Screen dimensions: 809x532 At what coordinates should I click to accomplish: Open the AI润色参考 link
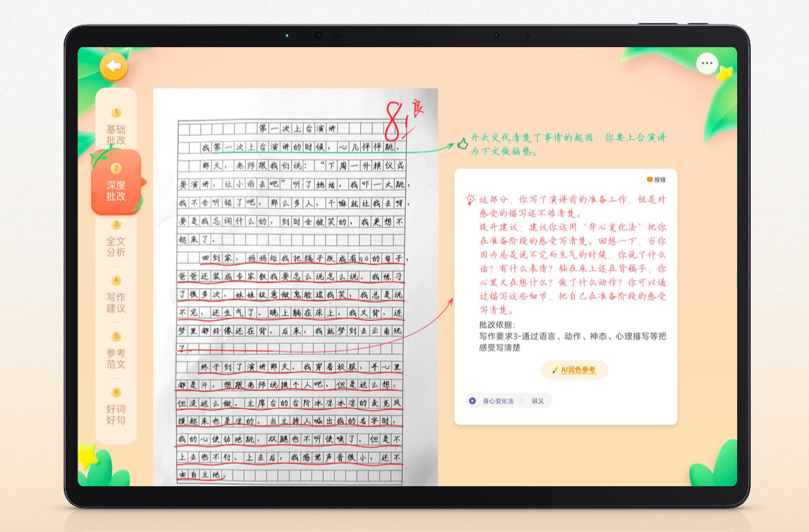578,370
